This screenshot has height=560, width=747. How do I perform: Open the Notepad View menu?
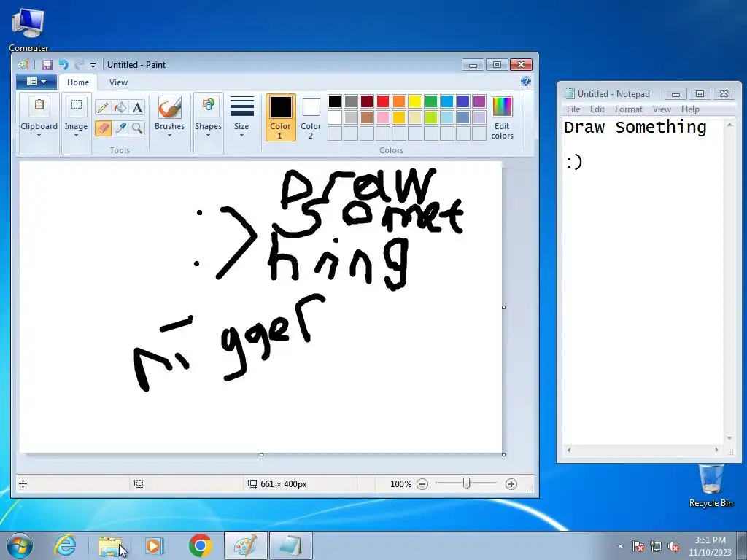pos(662,109)
